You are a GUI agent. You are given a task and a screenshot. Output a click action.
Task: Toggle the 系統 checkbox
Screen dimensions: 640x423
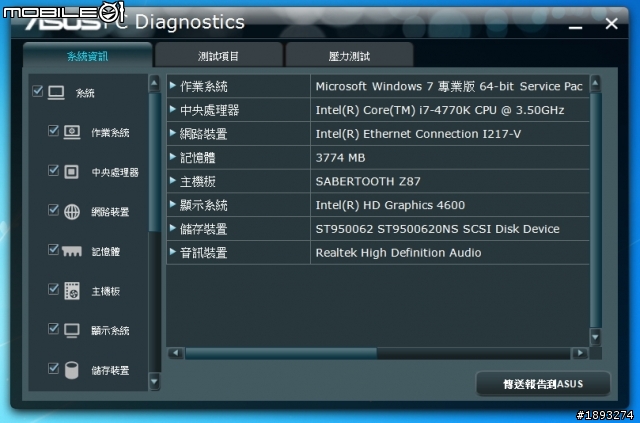pyautogui.click(x=38, y=91)
